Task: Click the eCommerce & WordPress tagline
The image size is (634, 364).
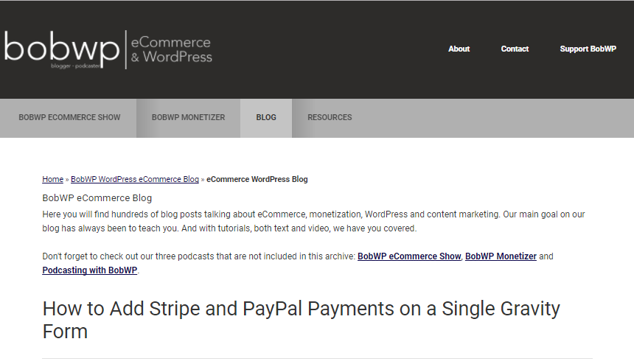Action: pyautogui.click(x=171, y=49)
